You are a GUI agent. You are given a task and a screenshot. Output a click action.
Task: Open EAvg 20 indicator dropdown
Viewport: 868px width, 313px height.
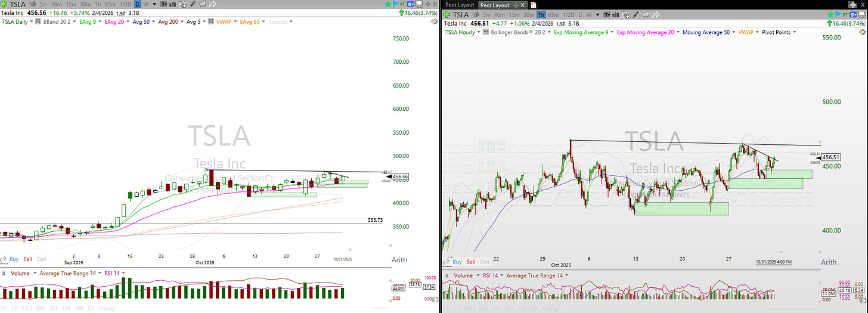point(128,22)
